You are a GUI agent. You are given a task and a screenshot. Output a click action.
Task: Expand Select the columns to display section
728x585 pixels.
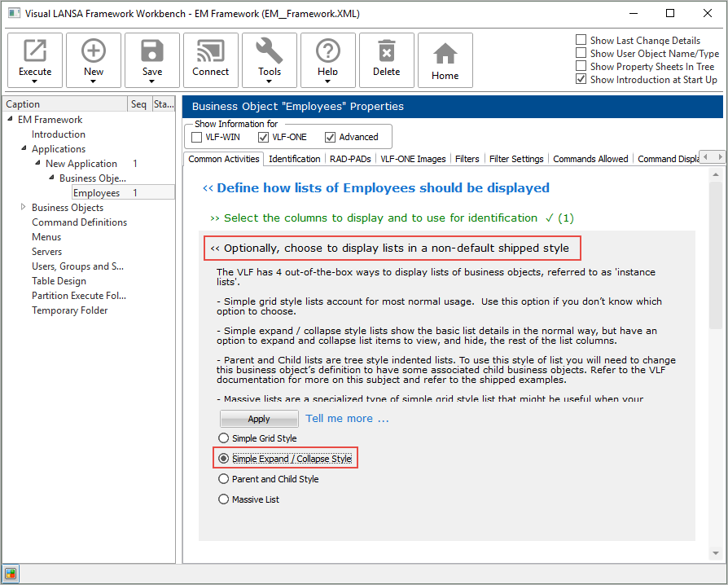click(x=392, y=218)
